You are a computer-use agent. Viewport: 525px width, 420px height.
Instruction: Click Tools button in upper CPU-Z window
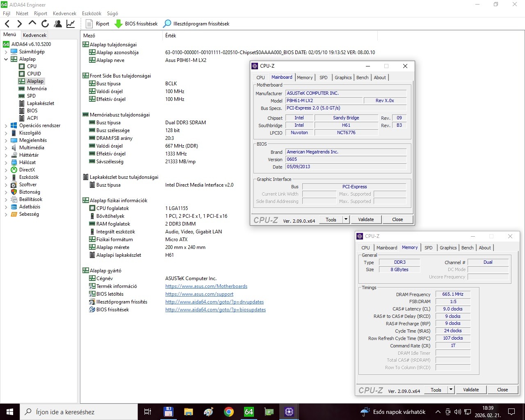(331, 219)
